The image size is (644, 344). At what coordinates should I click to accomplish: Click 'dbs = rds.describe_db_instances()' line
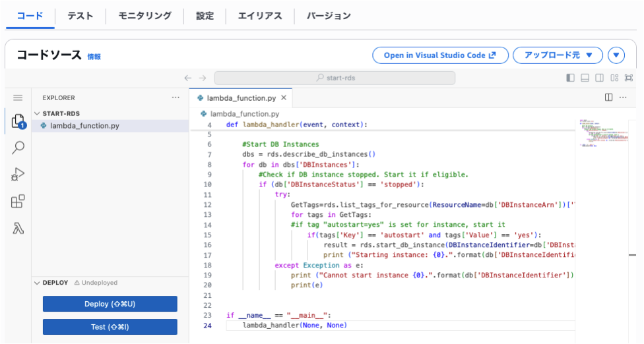pos(309,154)
